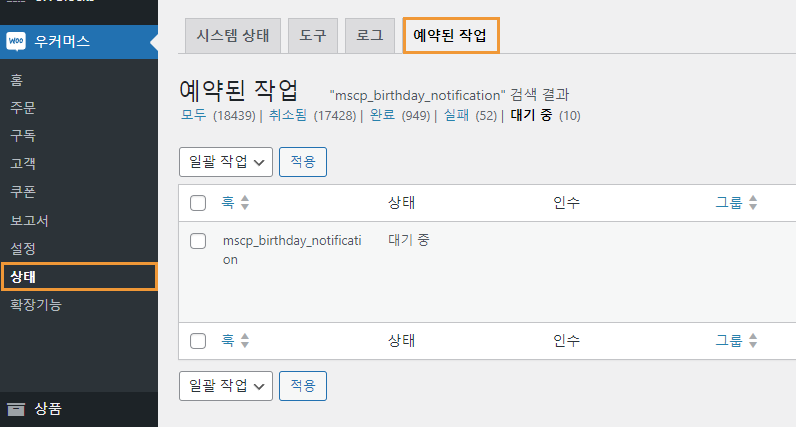Show 실패 actions filter link
Image resolution: width=796 pixels, height=427 pixels.
(x=456, y=115)
